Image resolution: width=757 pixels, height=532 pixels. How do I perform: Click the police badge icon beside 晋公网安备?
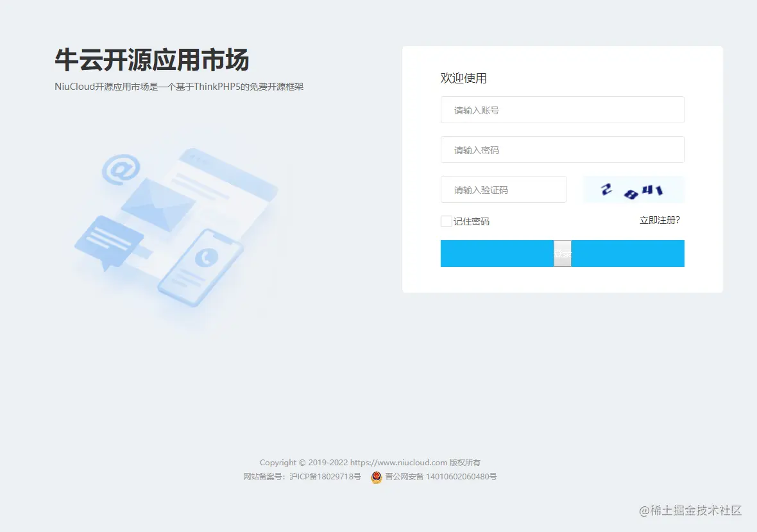click(x=376, y=477)
